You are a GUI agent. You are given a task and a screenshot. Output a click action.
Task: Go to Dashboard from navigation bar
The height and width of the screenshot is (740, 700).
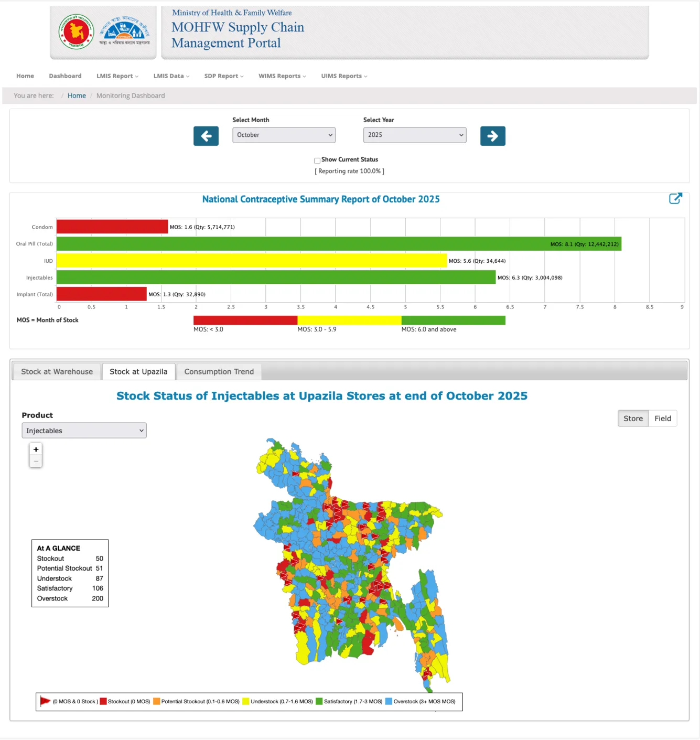[65, 76]
